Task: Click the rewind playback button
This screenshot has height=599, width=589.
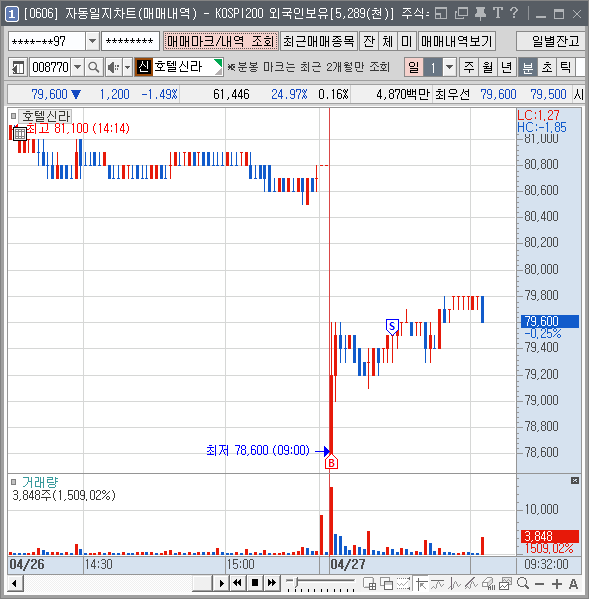Action: tap(237, 583)
